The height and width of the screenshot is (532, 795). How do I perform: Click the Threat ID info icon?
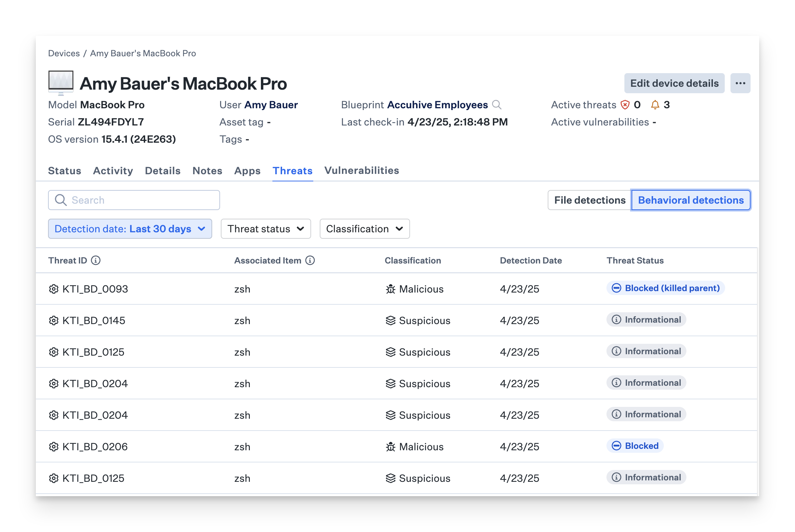pyautogui.click(x=96, y=260)
